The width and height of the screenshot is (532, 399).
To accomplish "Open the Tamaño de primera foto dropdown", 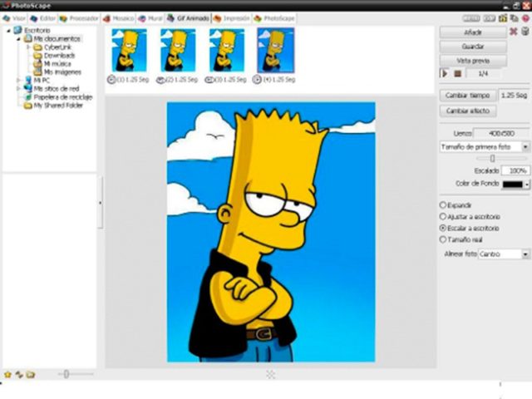I will click(x=484, y=147).
